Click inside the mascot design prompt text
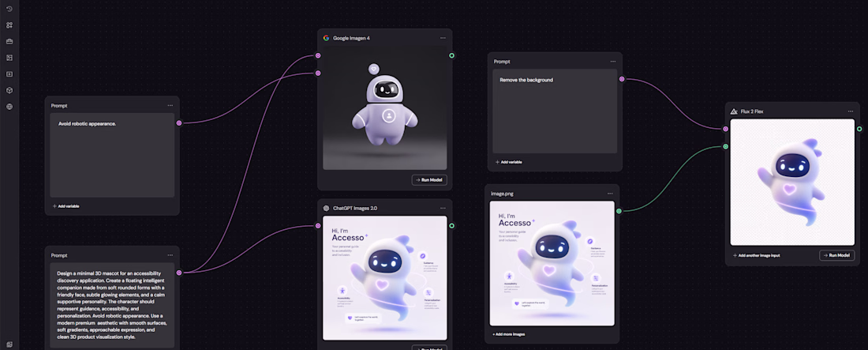868x350 pixels. 112,305
